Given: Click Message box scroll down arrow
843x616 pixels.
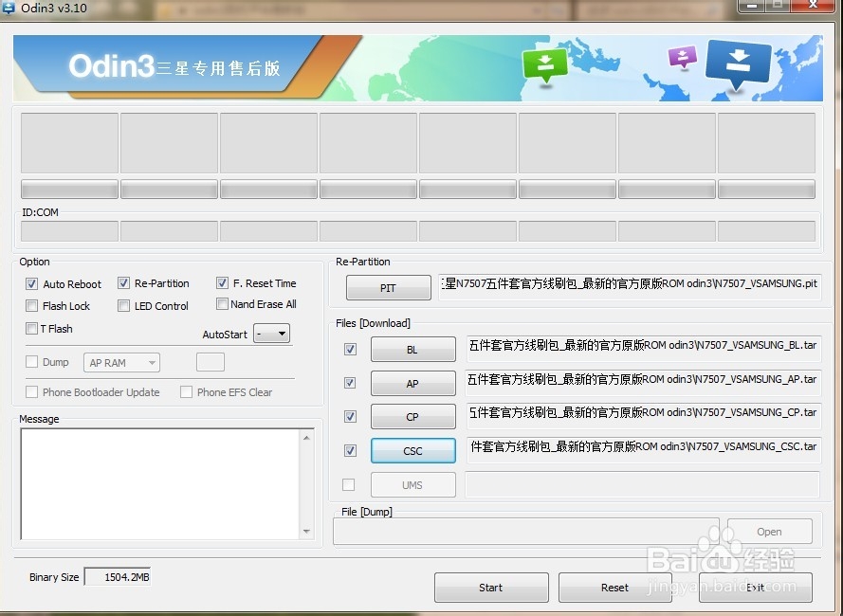Looking at the screenshot, I should [306, 532].
